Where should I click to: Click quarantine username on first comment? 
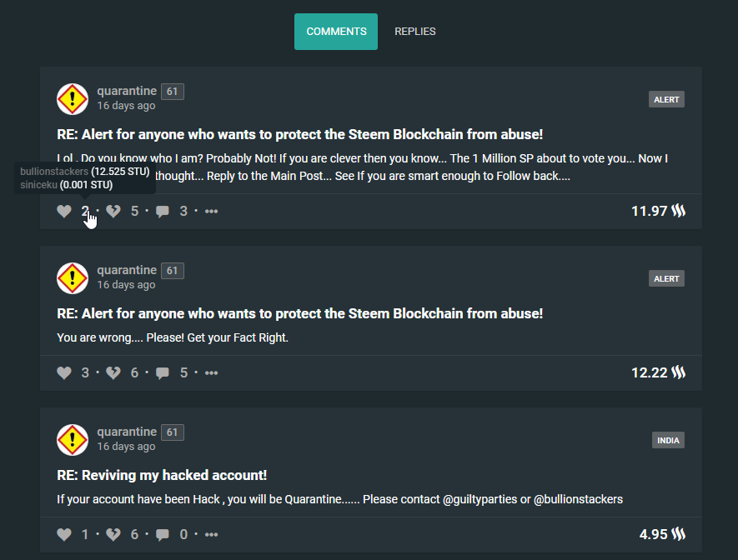127,91
